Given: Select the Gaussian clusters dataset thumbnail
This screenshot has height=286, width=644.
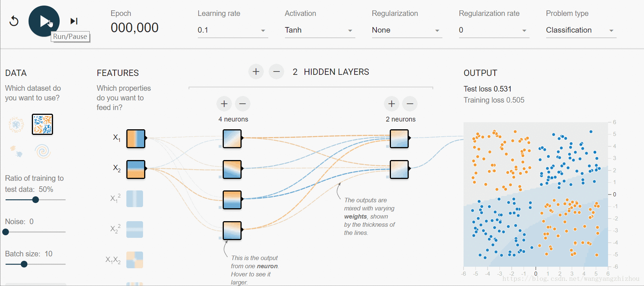Looking at the screenshot, I should point(16,151).
